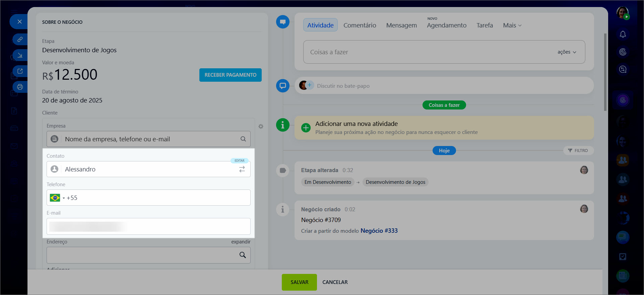Expand the 'ações' dropdown
Screen dimensions: 644x295
pyautogui.click(x=567, y=52)
